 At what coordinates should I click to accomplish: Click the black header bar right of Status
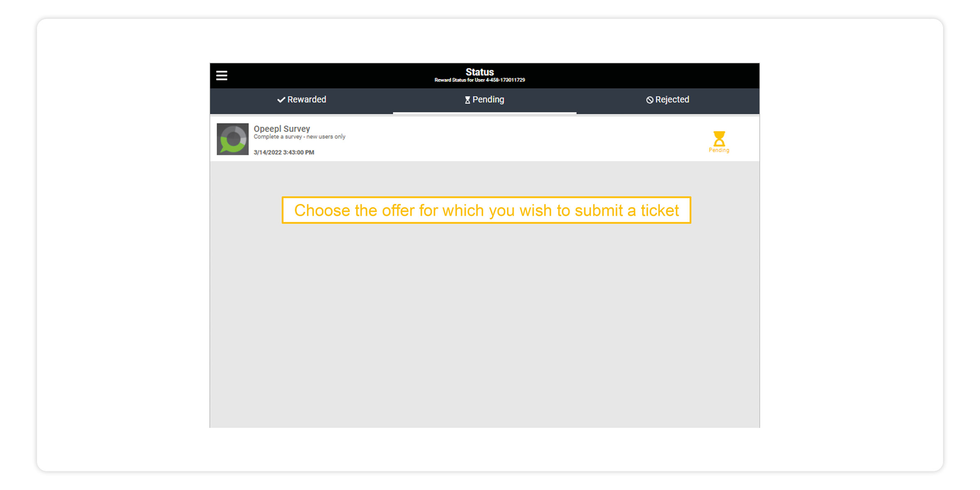(x=638, y=76)
